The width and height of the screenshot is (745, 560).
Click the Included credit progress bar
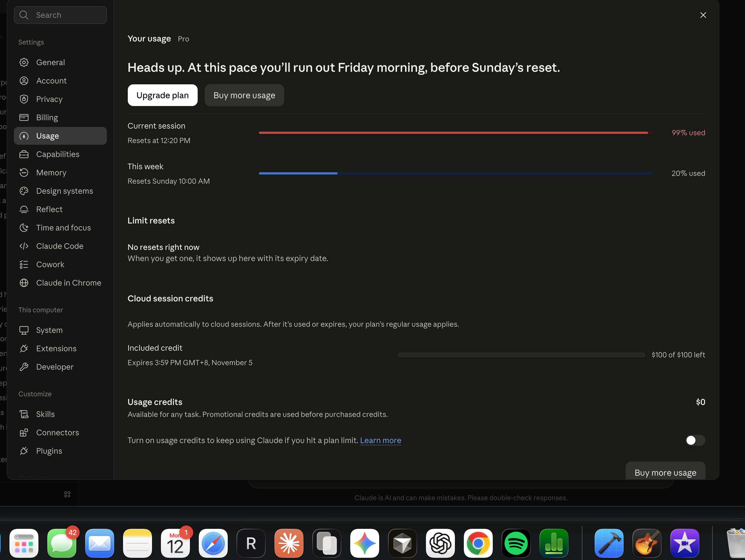[521, 355]
